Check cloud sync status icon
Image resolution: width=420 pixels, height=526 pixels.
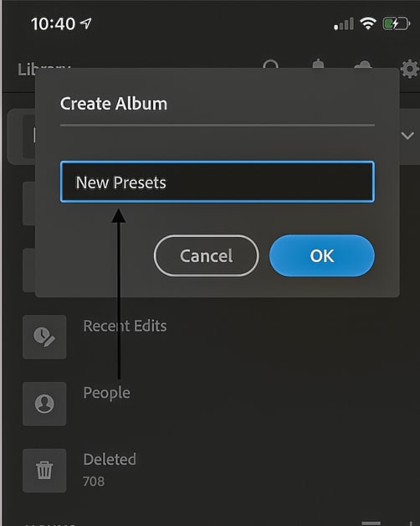coord(362,64)
